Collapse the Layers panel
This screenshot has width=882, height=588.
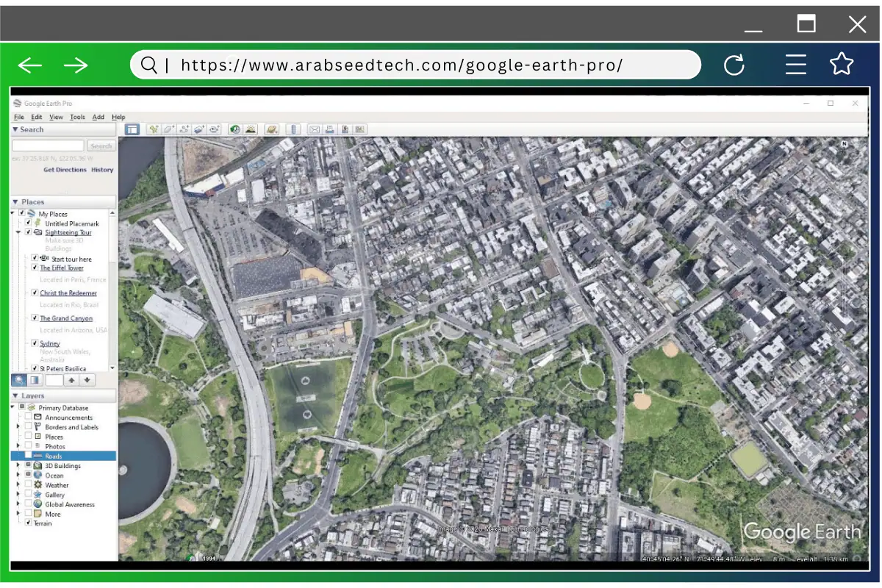[x=15, y=395]
